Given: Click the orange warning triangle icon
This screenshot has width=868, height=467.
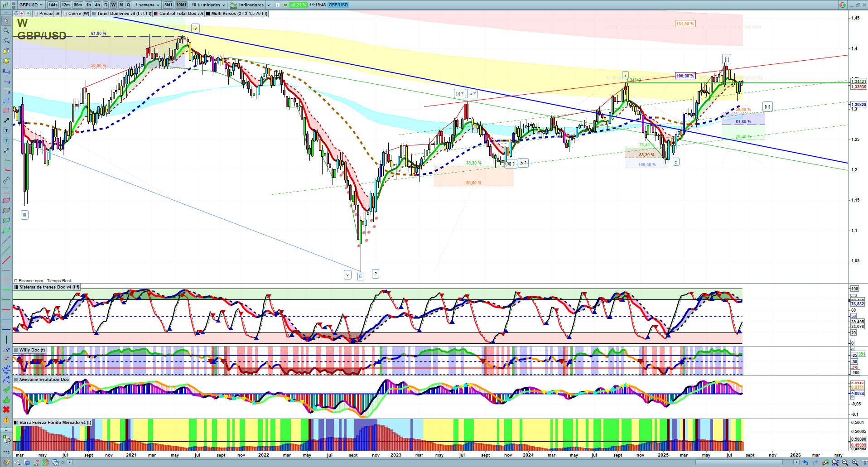Looking at the screenshot, I should pyautogui.click(x=6, y=419).
